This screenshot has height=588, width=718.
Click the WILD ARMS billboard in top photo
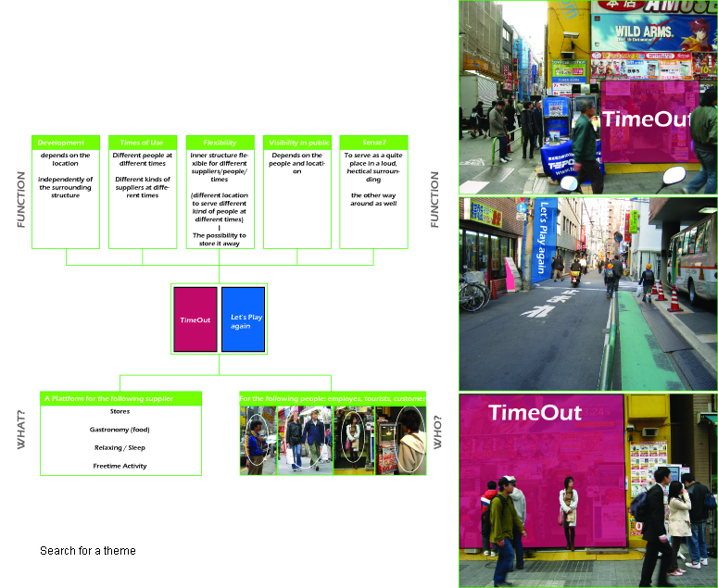click(x=654, y=31)
